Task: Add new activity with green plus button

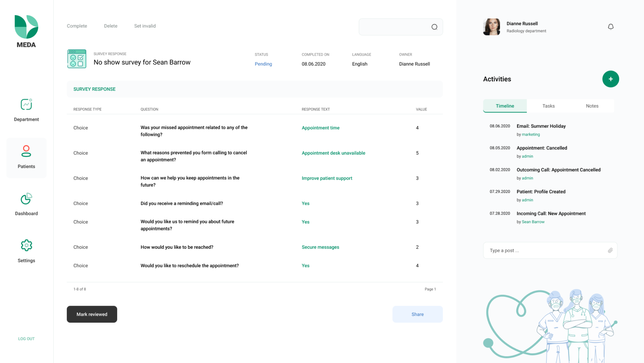Action: point(611,79)
